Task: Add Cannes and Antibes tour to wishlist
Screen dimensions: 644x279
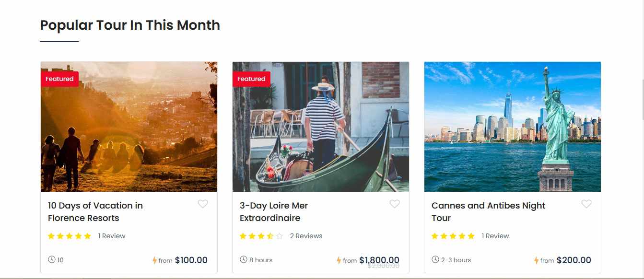Action: [586, 204]
